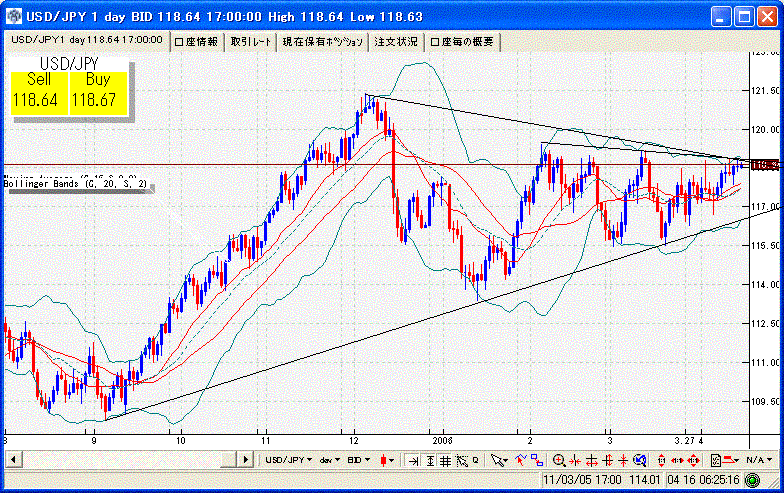Screen dimensions: 784x493
Task: Click the horizontal expand arrows icon
Action: (x=592, y=460)
